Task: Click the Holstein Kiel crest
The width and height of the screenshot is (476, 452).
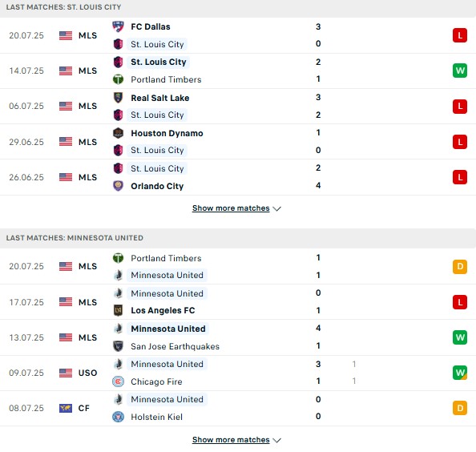Action: pos(118,417)
